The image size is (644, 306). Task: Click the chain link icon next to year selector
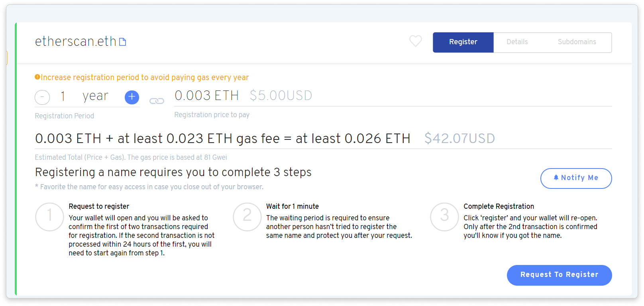(157, 100)
